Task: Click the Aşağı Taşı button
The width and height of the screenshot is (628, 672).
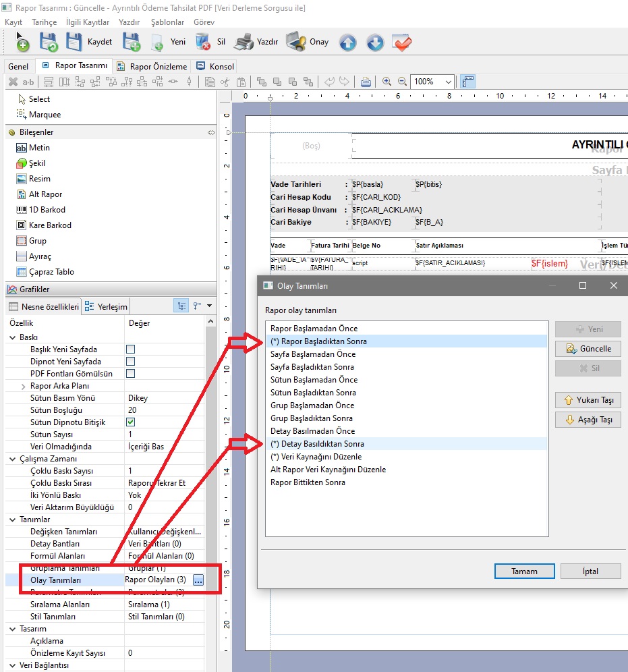Action: (x=588, y=420)
